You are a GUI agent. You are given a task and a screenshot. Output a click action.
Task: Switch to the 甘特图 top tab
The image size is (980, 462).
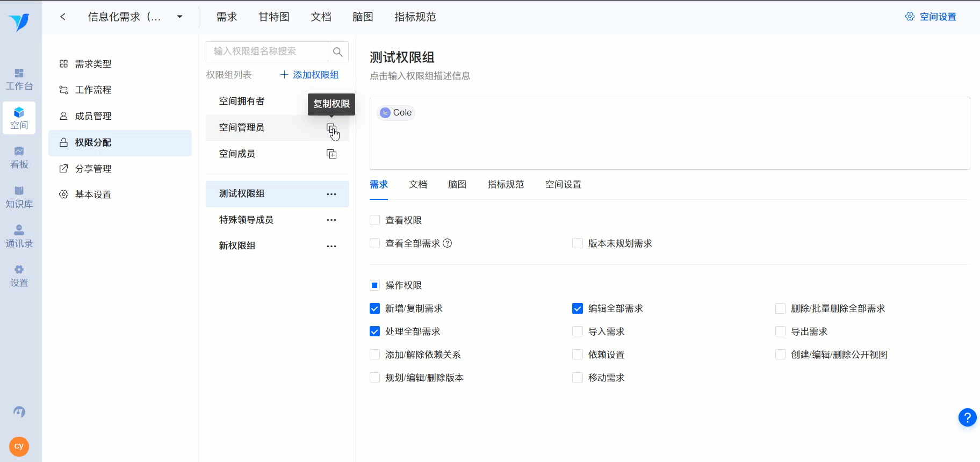pos(274,17)
